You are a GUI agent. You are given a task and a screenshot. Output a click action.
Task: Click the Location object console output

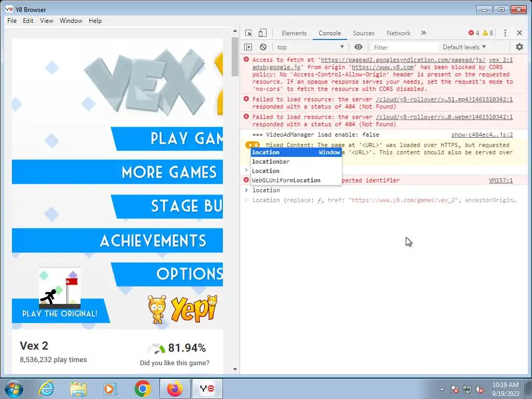384,200
